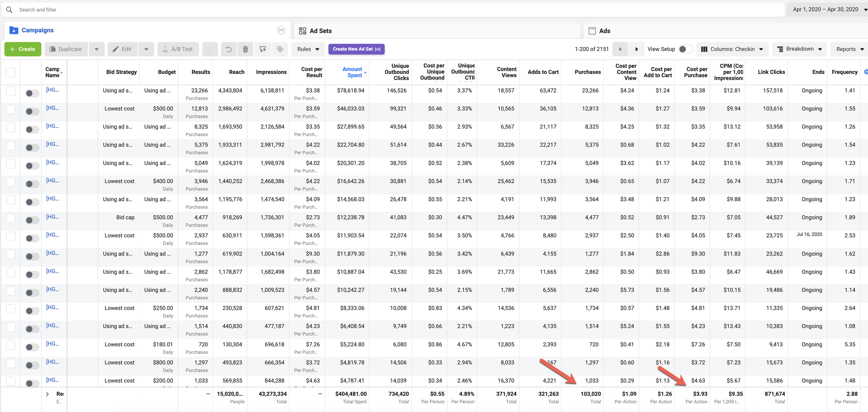868x412 pixels.
Task: Check the select-all header checkbox
Action: click(x=11, y=72)
